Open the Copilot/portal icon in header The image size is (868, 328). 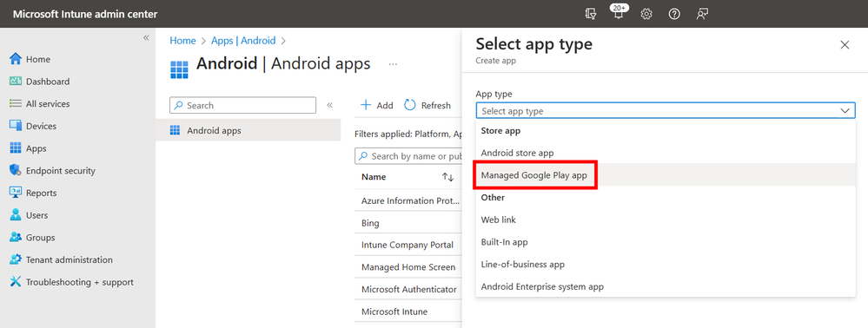pos(591,14)
